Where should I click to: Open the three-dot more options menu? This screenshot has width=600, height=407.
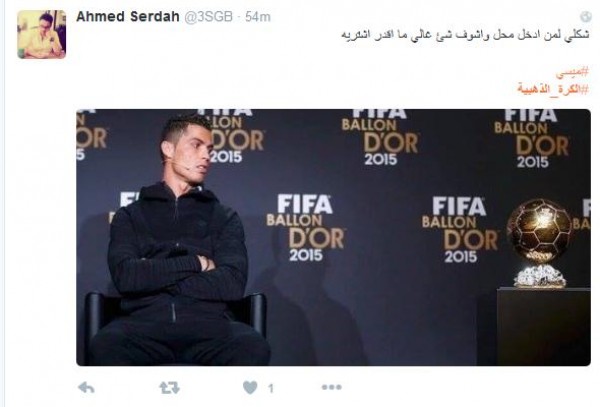point(331,387)
